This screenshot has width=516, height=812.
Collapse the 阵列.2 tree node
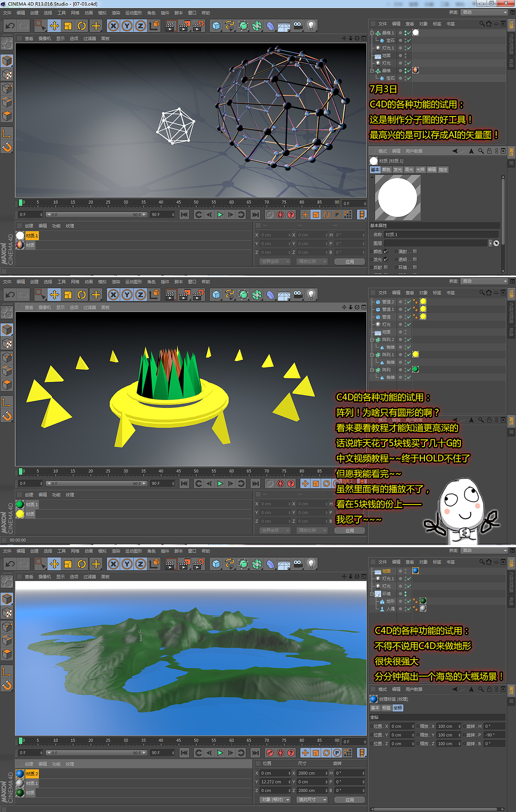tap(372, 340)
